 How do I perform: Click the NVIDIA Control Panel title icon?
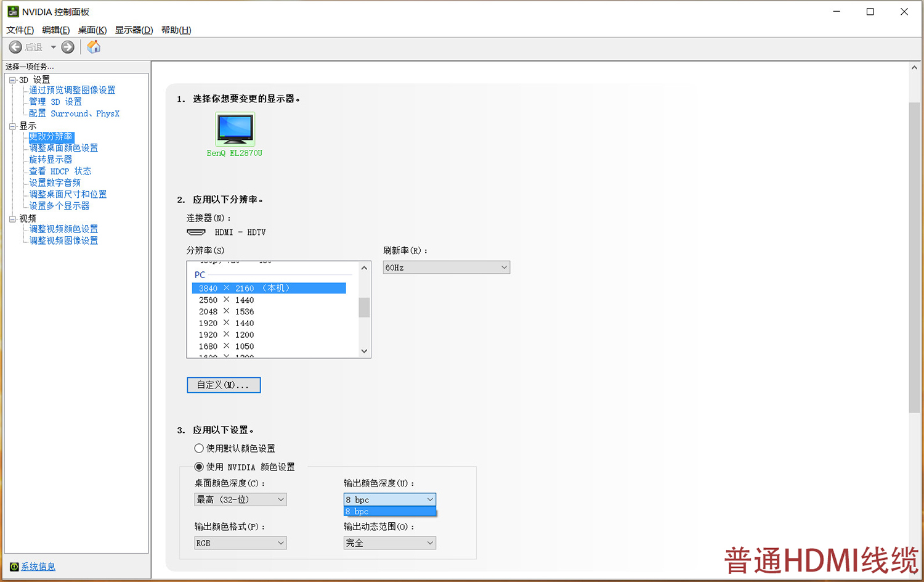tap(13, 12)
